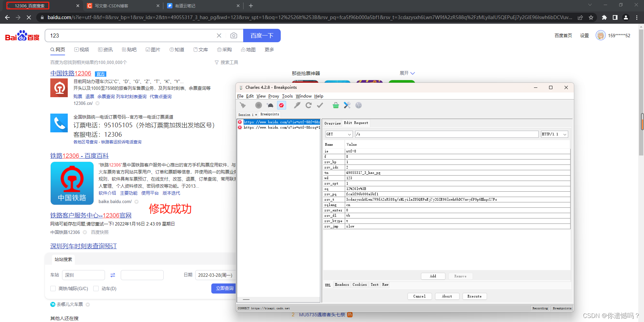
Task: Check the 动车(D) checkbox
Action: [x=96, y=288]
